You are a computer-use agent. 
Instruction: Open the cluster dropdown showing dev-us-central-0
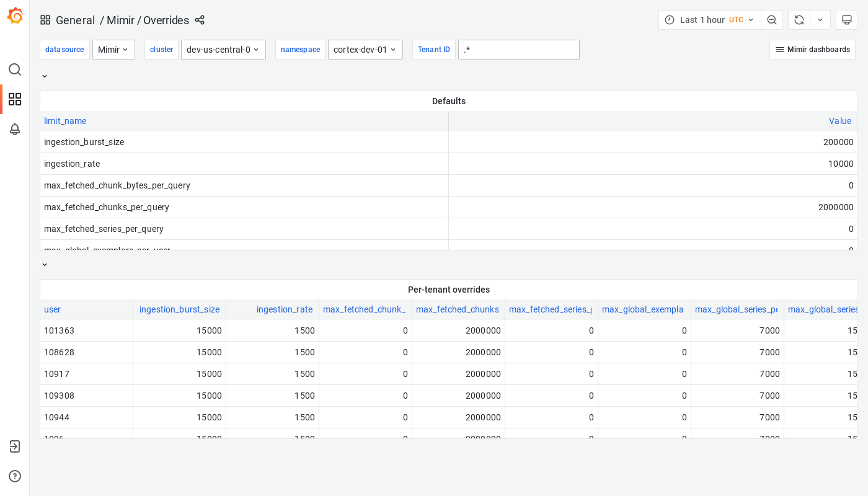(x=223, y=50)
